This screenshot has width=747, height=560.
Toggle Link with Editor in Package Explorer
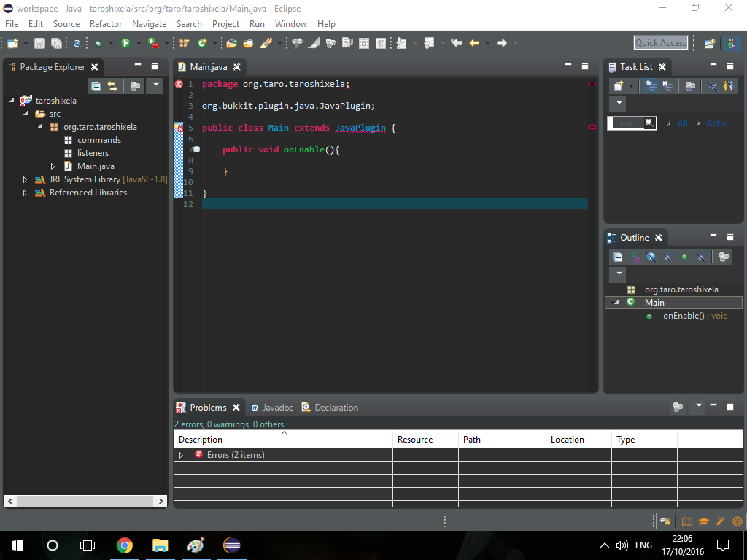tap(112, 86)
